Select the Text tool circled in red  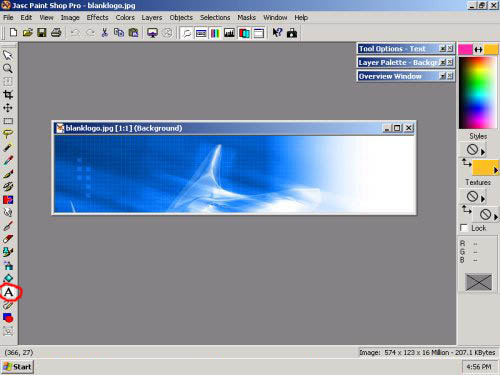point(8,292)
